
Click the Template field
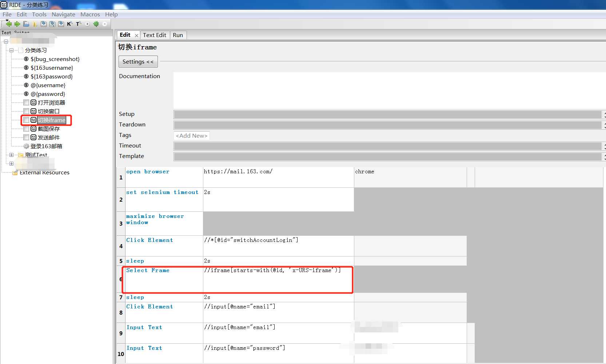click(x=387, y=157)
